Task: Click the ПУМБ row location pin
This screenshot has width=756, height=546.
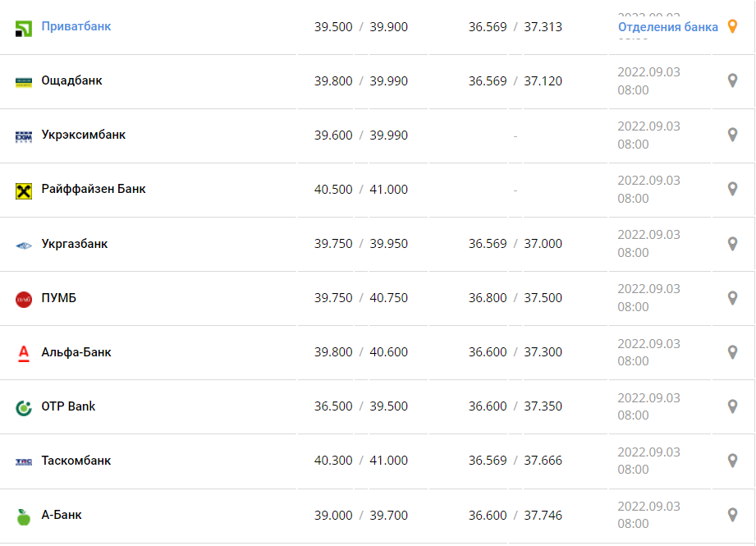Action: [x=733, y=298]
